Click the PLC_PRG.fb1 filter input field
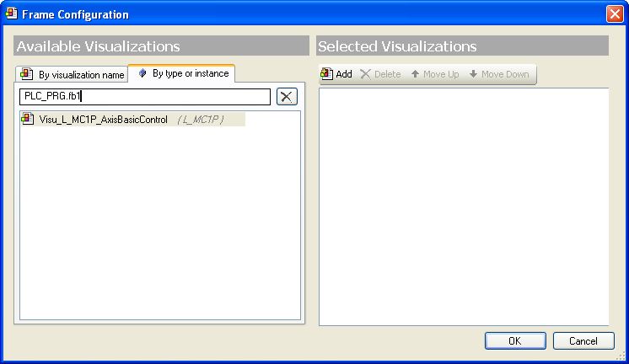Viewport: 629px width, 364px height. click(145, 97)
